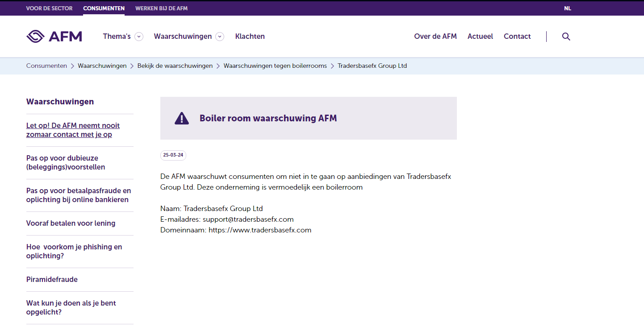Click Consumenten breadcrumb link

click(46, 66)
